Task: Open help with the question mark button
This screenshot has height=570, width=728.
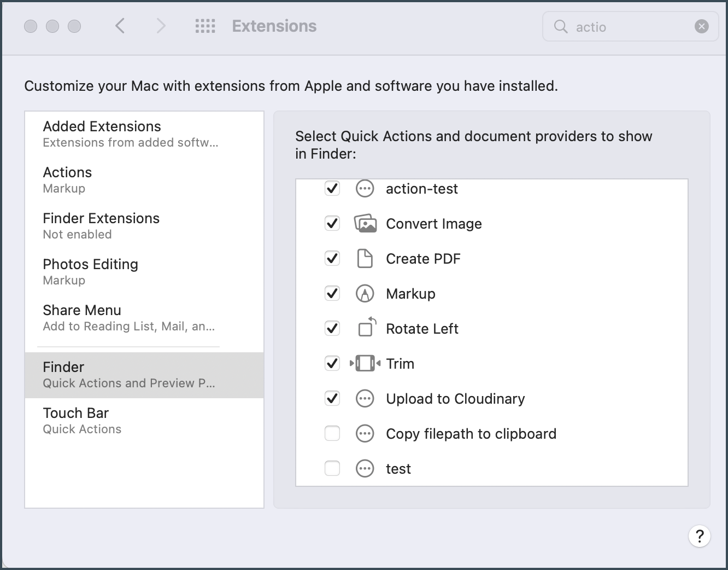Action: pos(700,536)
